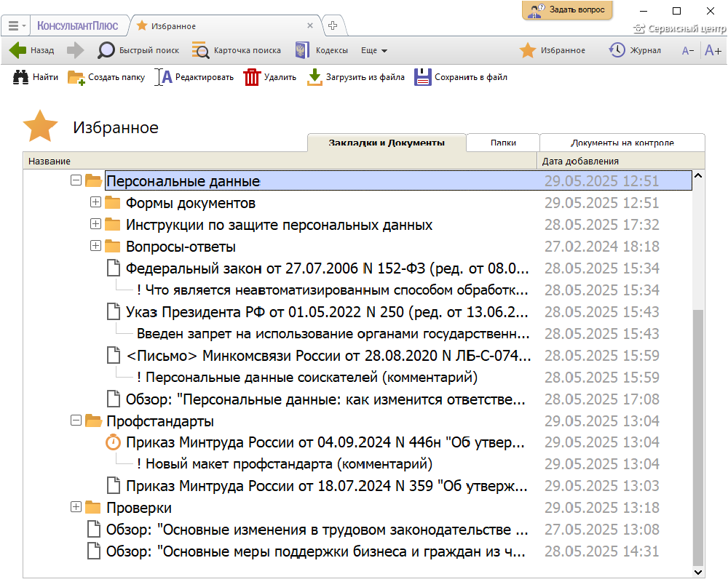Switch to the Папки tab
Image resolution: width=728 pixels, height=582 pixels.
503,143
